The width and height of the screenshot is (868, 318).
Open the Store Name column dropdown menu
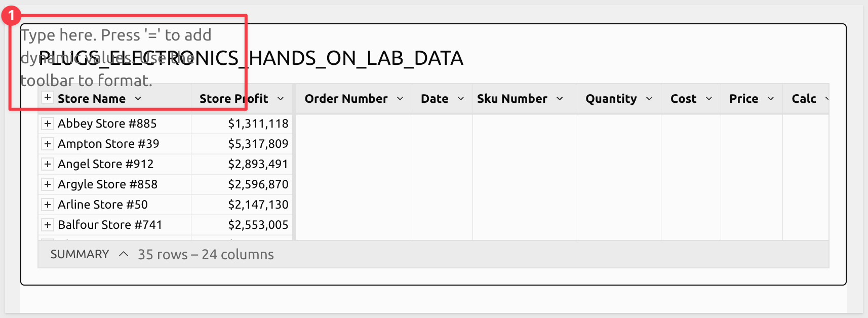pyautogui.click(x=138, y=99)
